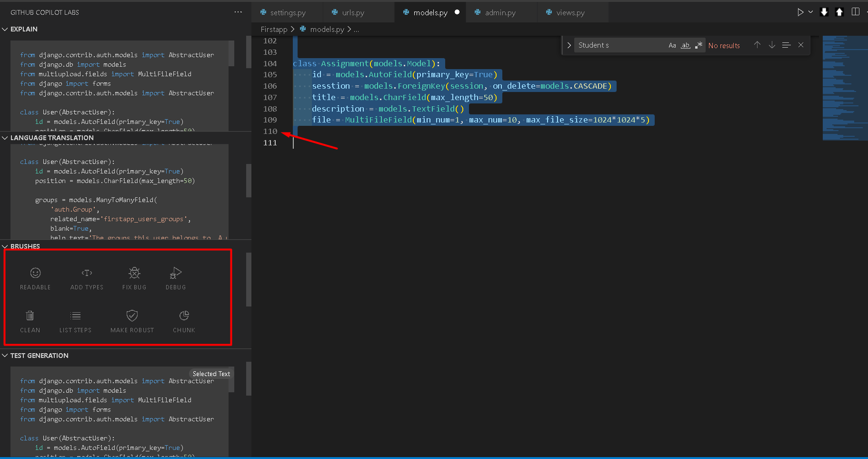868x459 pixels.
Task: Toggle Use Regular Expression in find widget
Action: point(698,45)
